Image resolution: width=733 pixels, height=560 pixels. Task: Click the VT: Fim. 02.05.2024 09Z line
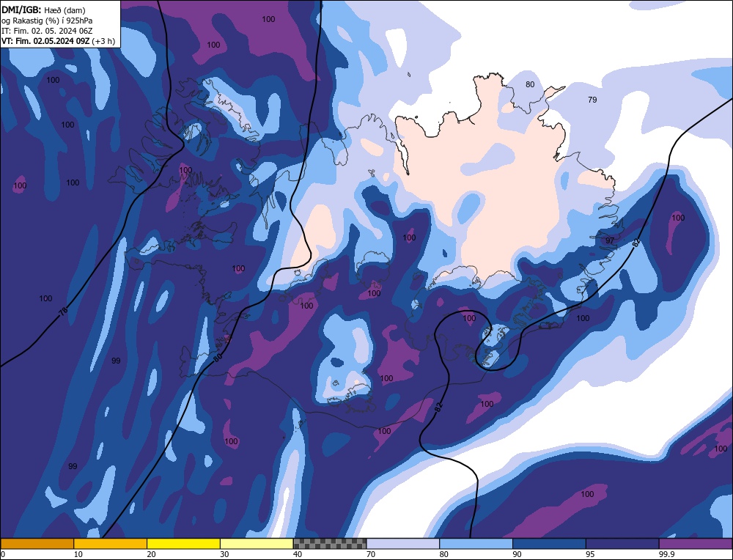pyautogui.click(x=58, y=41)
